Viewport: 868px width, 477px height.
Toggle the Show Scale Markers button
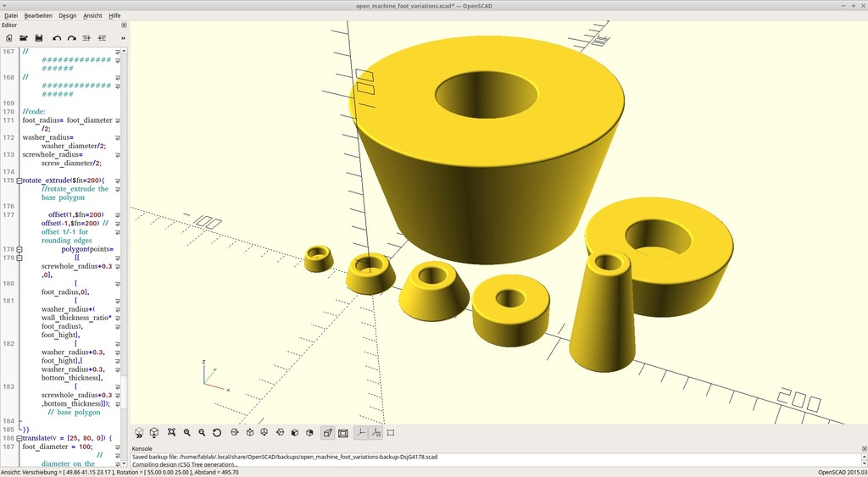pyautogui.click(x=376, y=433)
